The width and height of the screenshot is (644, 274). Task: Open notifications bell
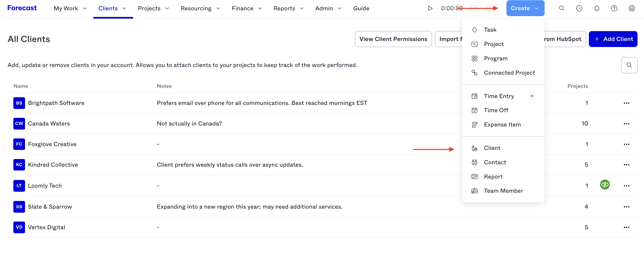click(x=597, y=8)
